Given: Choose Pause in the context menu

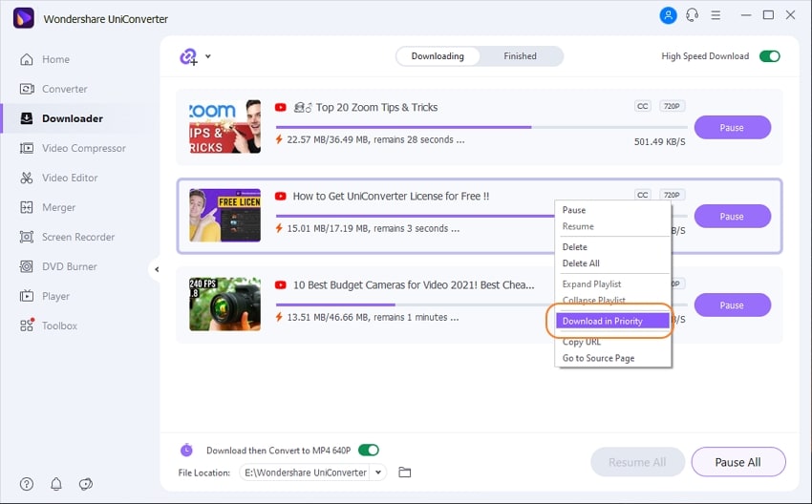Looking at the screenshot, I should [612, 210].
